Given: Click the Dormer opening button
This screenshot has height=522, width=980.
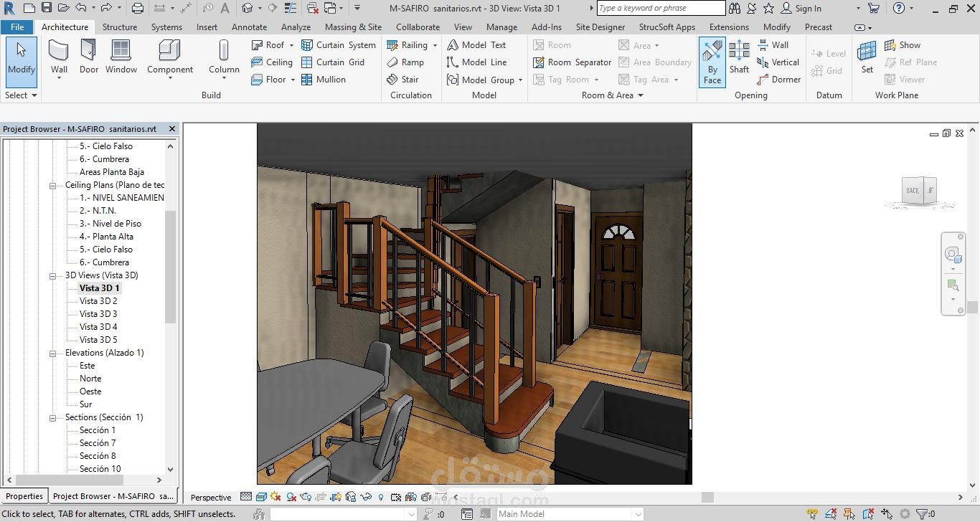Looking at the screenshot, I should click(x=778, y=79).
